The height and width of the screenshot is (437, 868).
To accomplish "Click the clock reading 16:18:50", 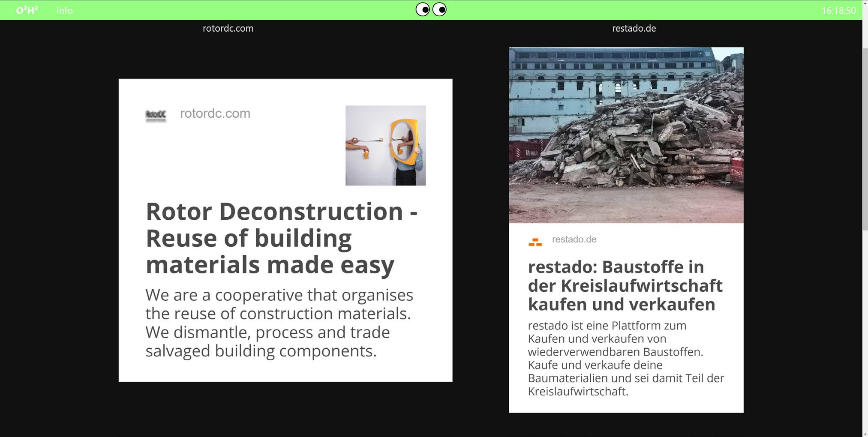I will tap(838, 11).
